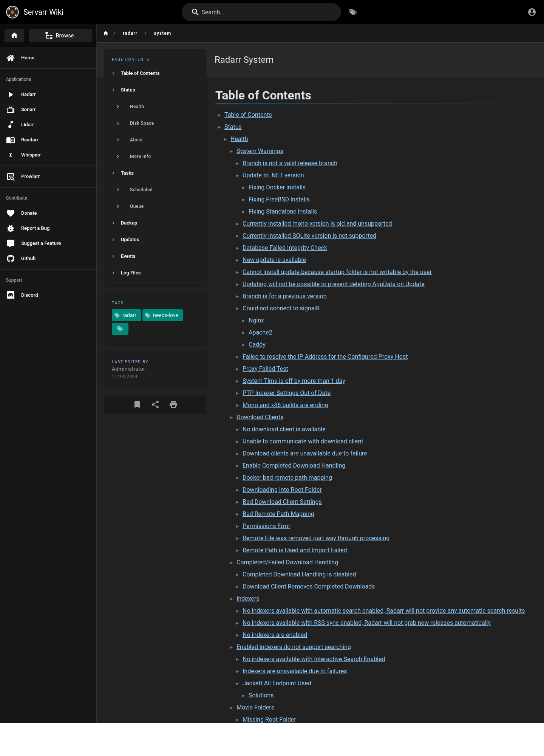Click Report a Bug in the sidebar
The height and width of the screenshot is (756, 544).
(48, 228)
